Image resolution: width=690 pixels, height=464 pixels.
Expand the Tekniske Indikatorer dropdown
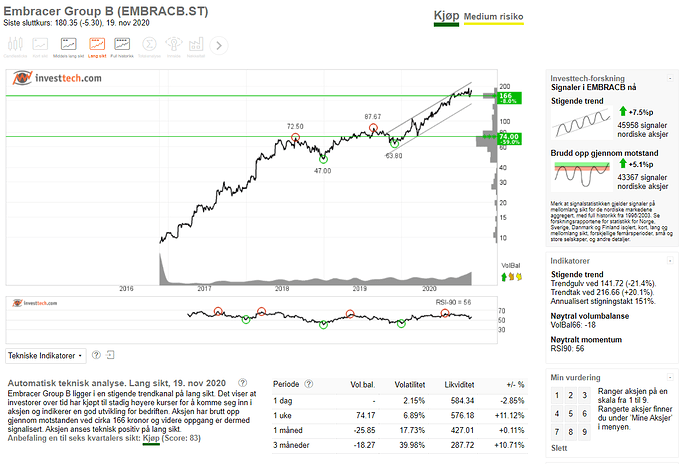45,356
